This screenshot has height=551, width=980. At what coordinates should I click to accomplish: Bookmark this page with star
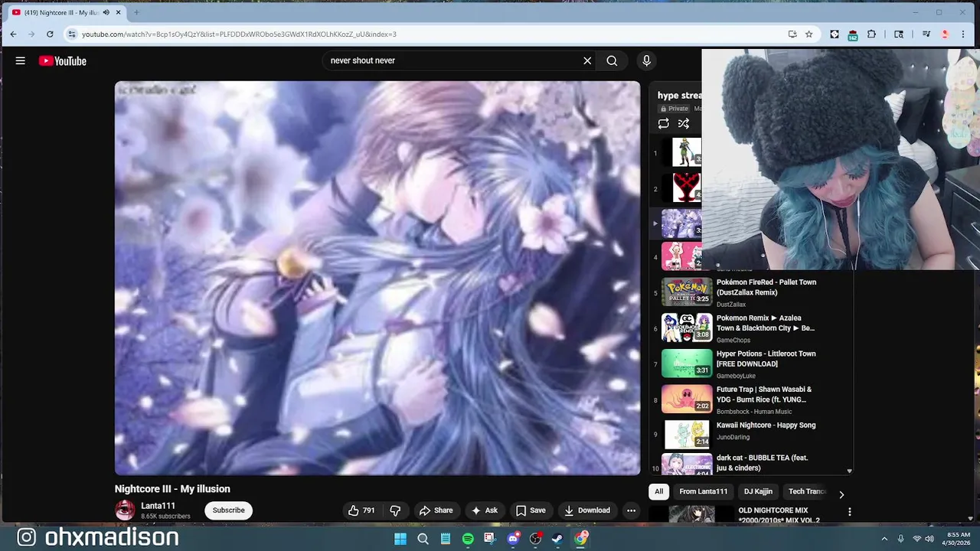tap(809, 34)
